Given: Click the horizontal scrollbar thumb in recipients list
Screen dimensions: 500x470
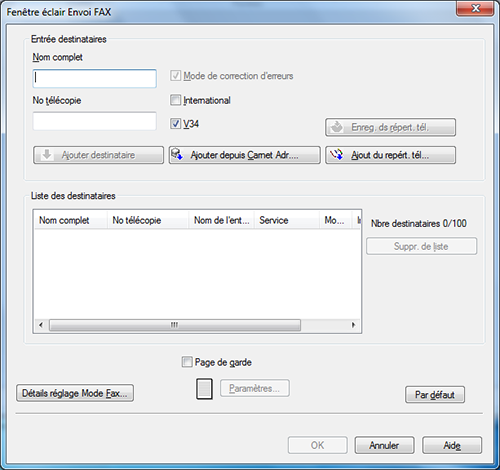Looking at the screenshot, I should [x=175, y=325].
